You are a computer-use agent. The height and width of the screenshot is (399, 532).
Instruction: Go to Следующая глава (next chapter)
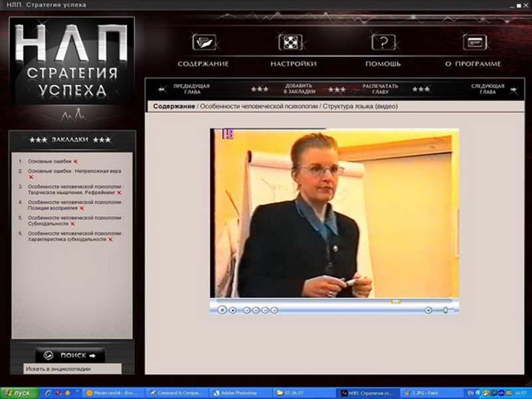point(487,89)
